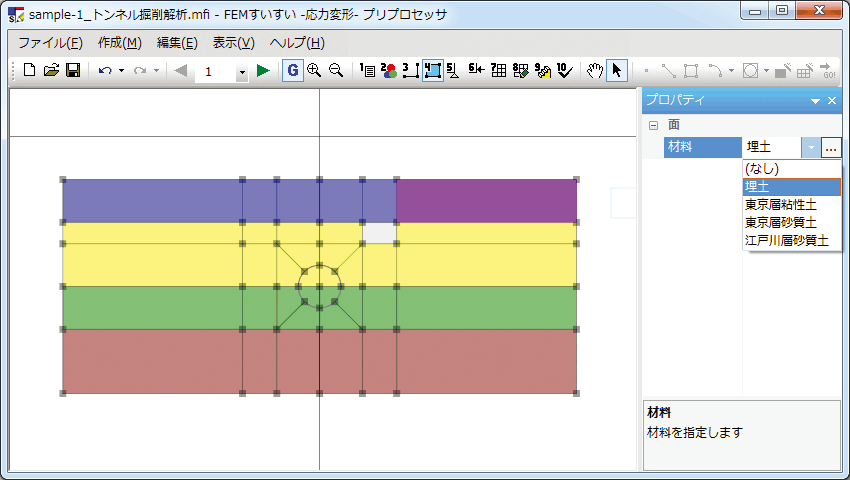Select step 7 grid table icon
This screenshot has height=480, width=850.
pyautogui.click(x=498, y=71)
